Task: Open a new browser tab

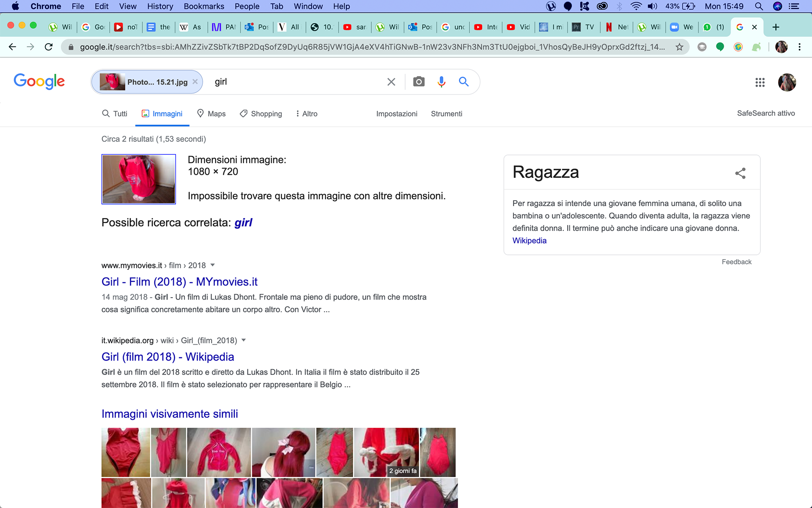Action: click(x=776, y=27)
